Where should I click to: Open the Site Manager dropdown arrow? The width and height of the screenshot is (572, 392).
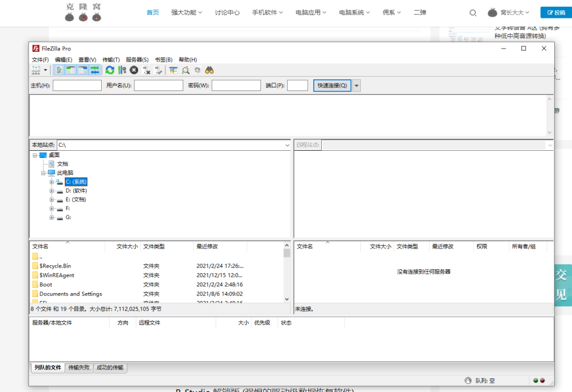pos(46,70)
